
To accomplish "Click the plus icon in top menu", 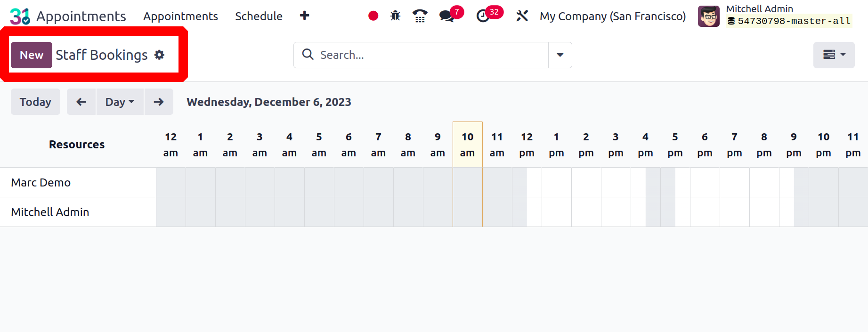I will (305, 16).
